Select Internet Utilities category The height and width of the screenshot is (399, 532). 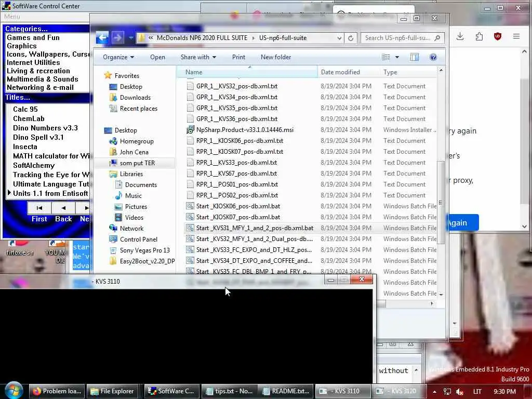33,62
